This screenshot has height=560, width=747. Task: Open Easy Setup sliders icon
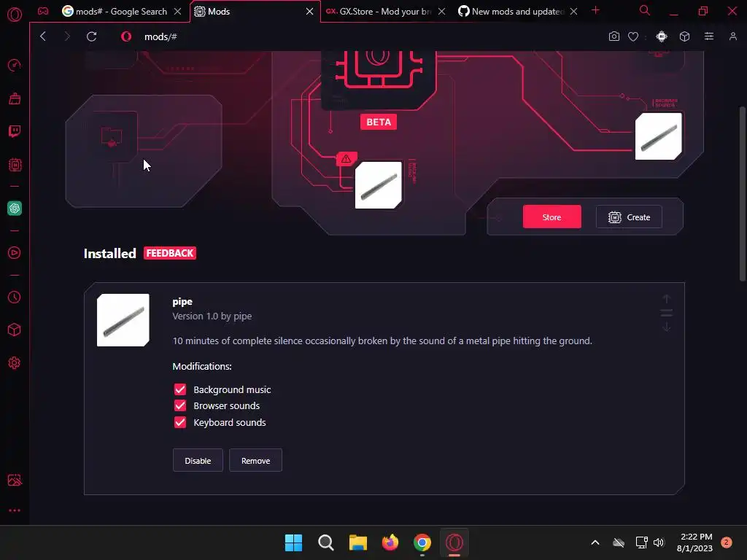click(709, 36)
